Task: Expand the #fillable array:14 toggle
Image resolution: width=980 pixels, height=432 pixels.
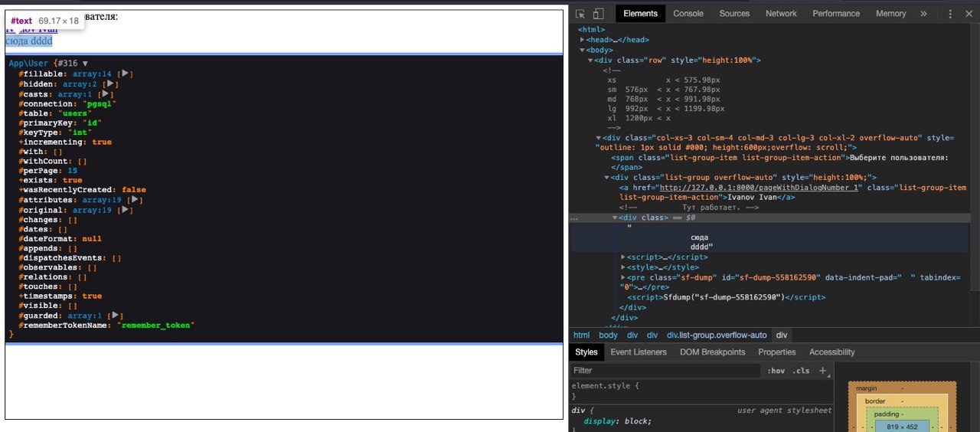Action: coord(127,74)
